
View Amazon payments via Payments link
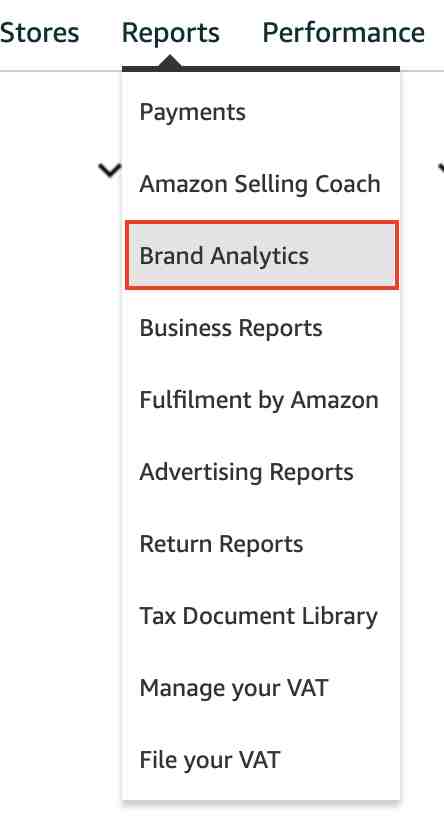(x=192, y=112)
